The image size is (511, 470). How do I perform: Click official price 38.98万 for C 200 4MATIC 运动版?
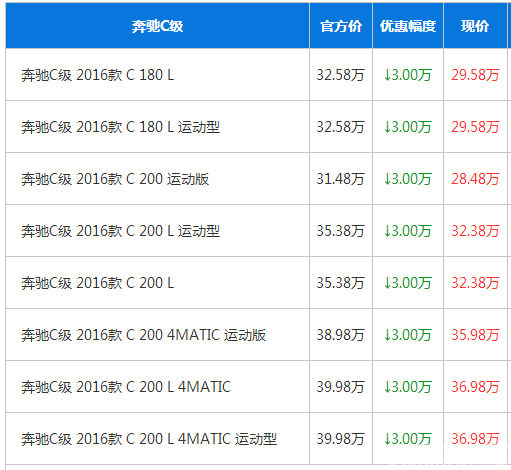[x=340, y=335]
